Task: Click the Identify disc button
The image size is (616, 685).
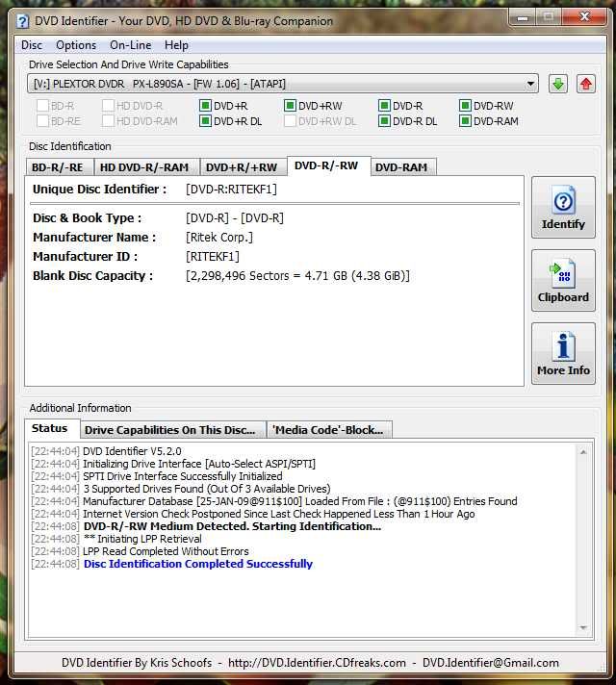Action: tap(563, 208)
